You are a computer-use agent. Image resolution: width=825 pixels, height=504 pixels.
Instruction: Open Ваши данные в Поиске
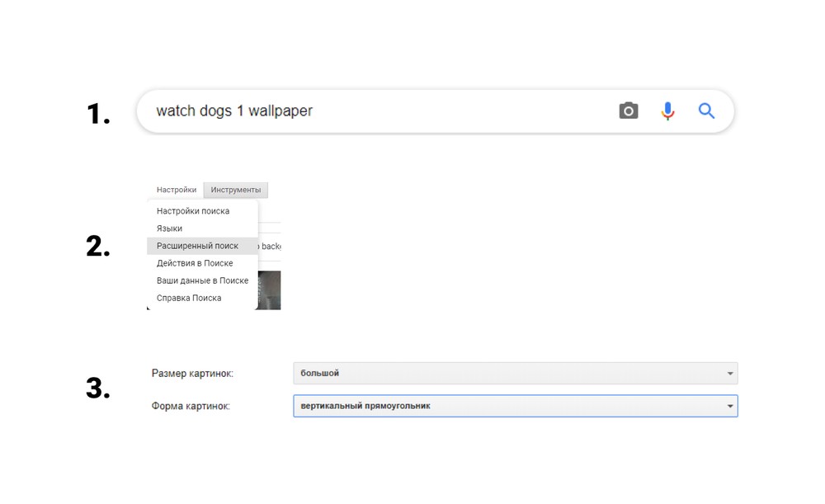(x=202, y=280)
